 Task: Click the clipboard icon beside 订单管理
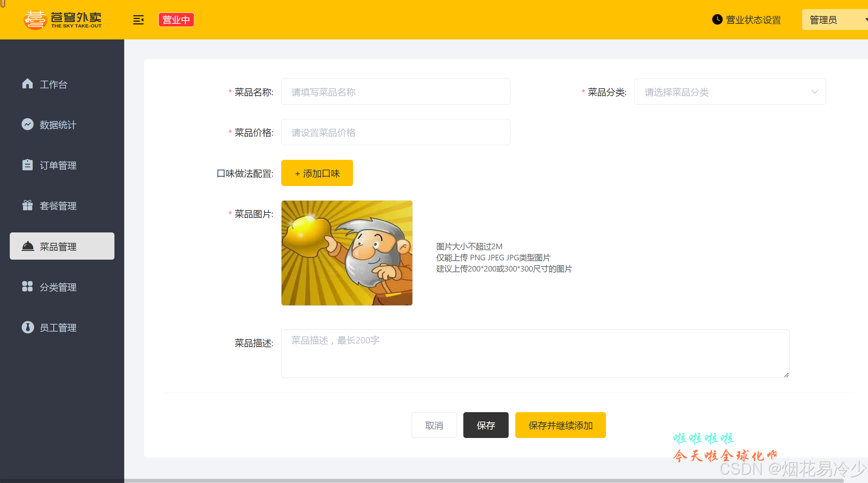(27, 165)
